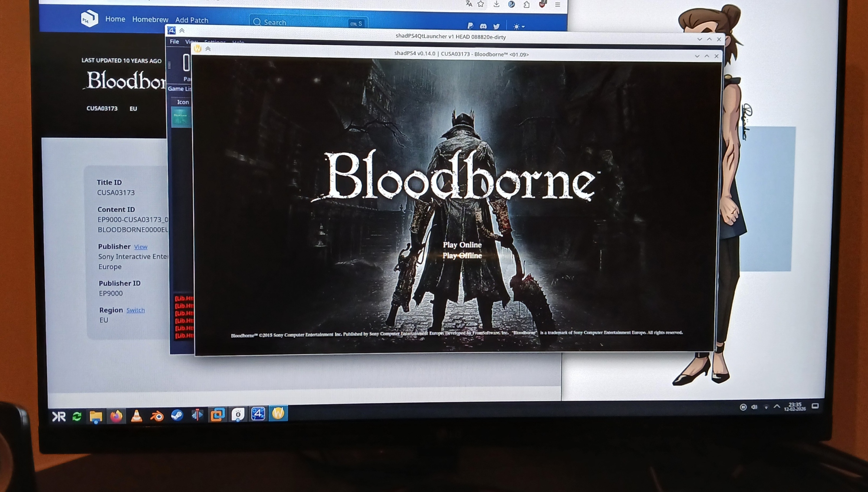Click the uBlock shield extension icon
The image size is (868, 492).
542,4
